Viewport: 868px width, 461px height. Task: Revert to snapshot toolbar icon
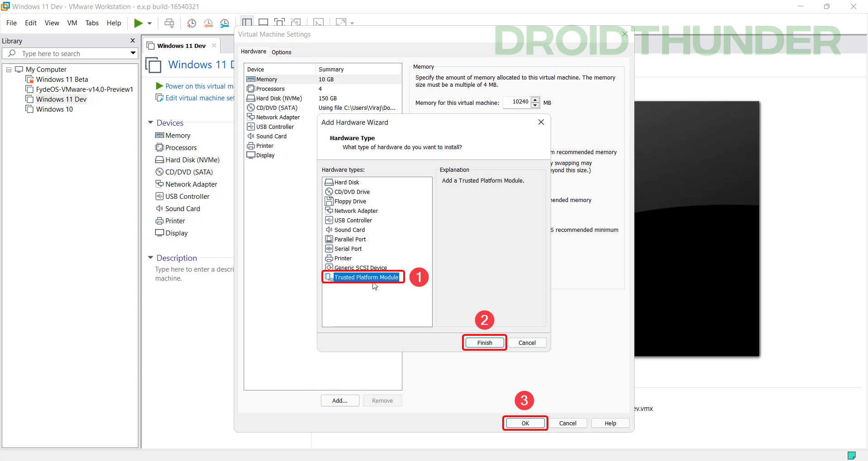(208, 23)
